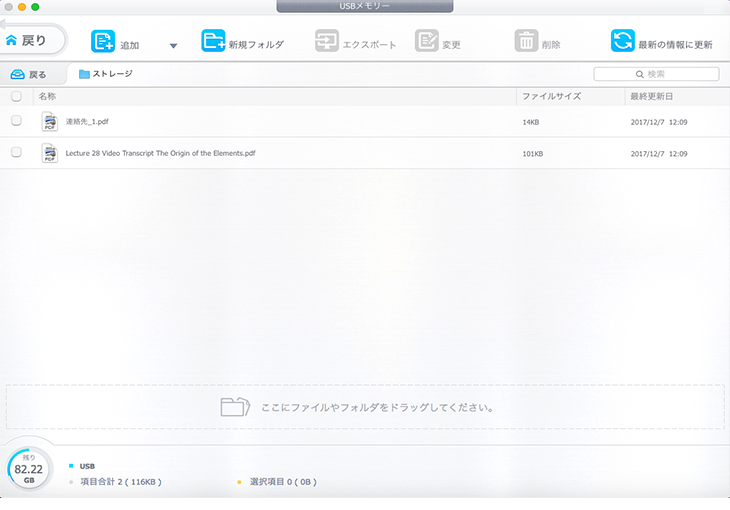The width and height of the screenshot is (730, 510).
Task: Click the date of 連絡先_1.pdf row
Action: [x=659, y=122]
